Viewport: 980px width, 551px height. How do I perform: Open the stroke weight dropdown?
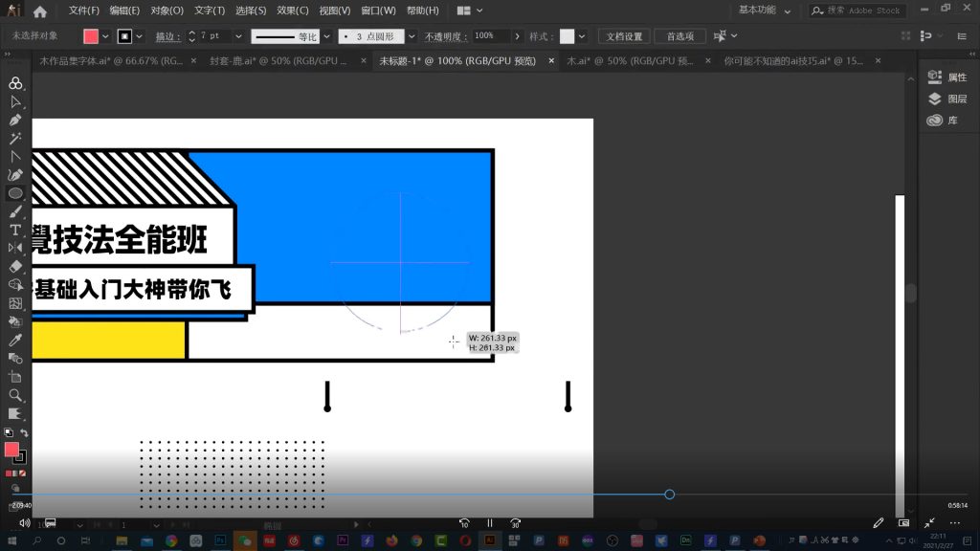click(x=237, y=36)
